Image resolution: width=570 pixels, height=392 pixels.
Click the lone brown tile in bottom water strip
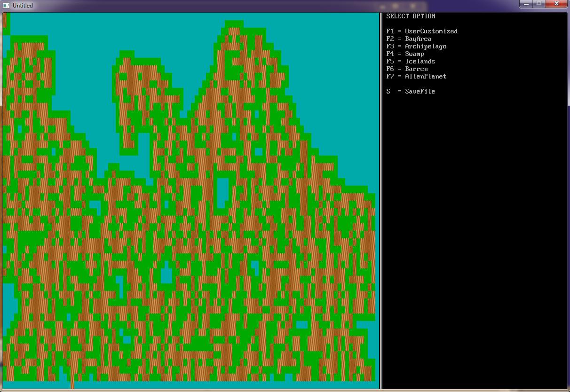pos(72,385)
